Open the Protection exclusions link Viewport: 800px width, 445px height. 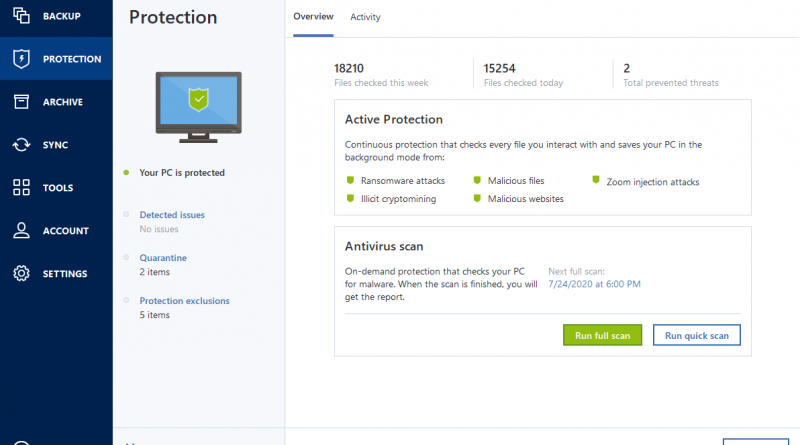185,301
